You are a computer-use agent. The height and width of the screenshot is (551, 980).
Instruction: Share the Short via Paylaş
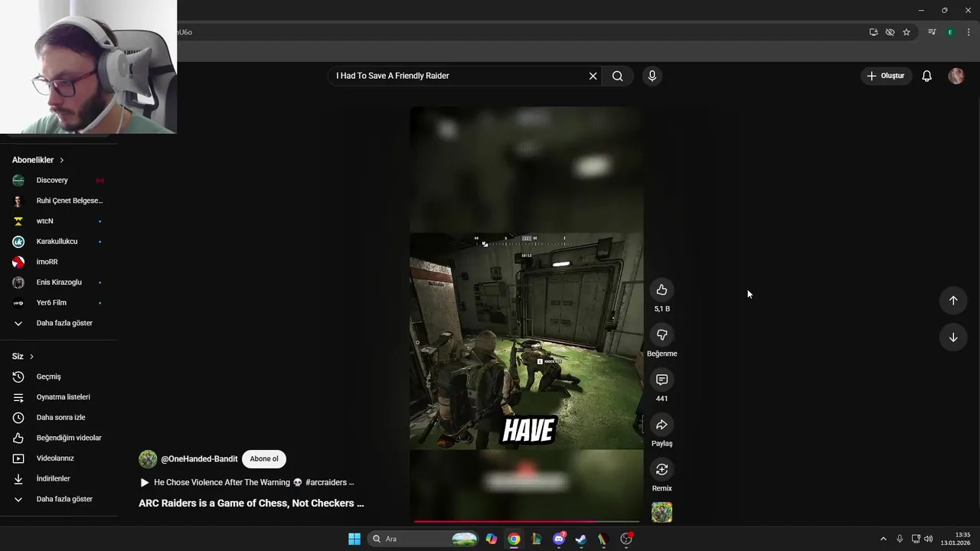pos(661,425)
